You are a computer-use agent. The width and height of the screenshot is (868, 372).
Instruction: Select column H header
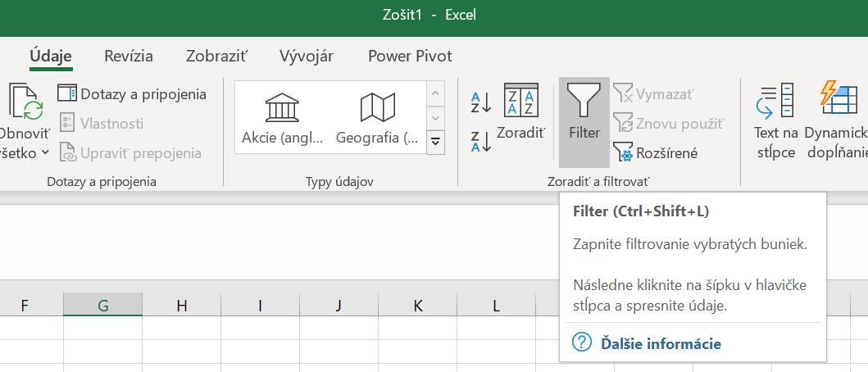(x=182, y=305)
